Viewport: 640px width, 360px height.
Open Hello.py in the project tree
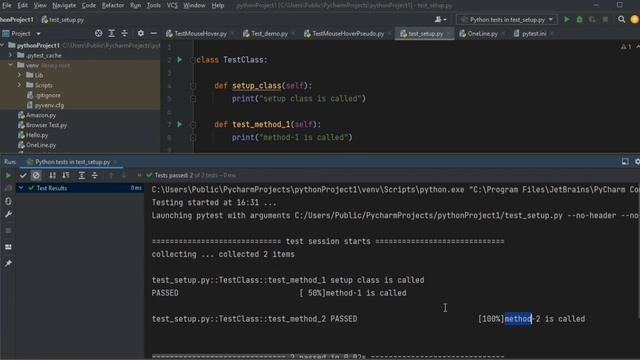pyautogui.click(x=33, y=135)
